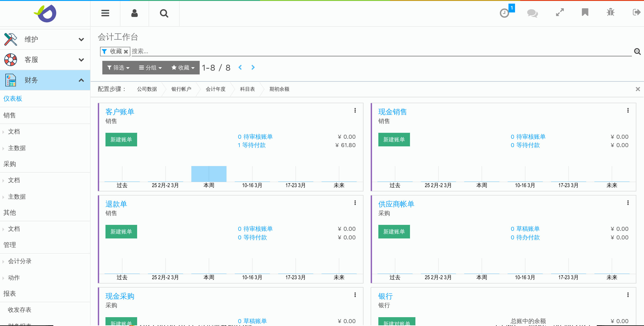
Task: Open the 分组 group-by dropdown
Action: 150,68
